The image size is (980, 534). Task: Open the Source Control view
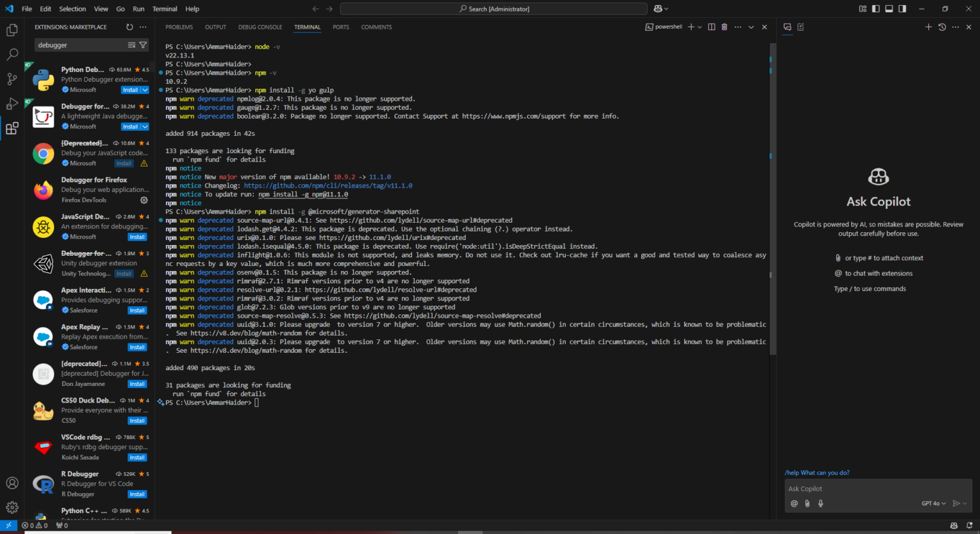click(12, 79)
